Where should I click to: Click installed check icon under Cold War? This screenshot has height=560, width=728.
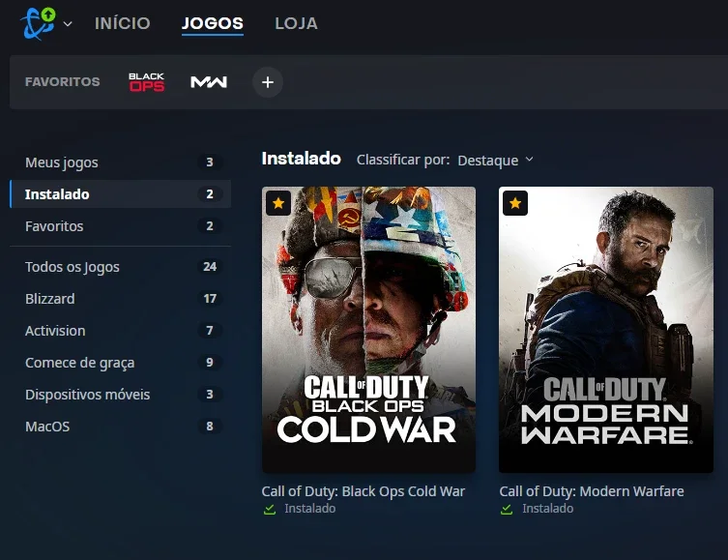(270, 510)
